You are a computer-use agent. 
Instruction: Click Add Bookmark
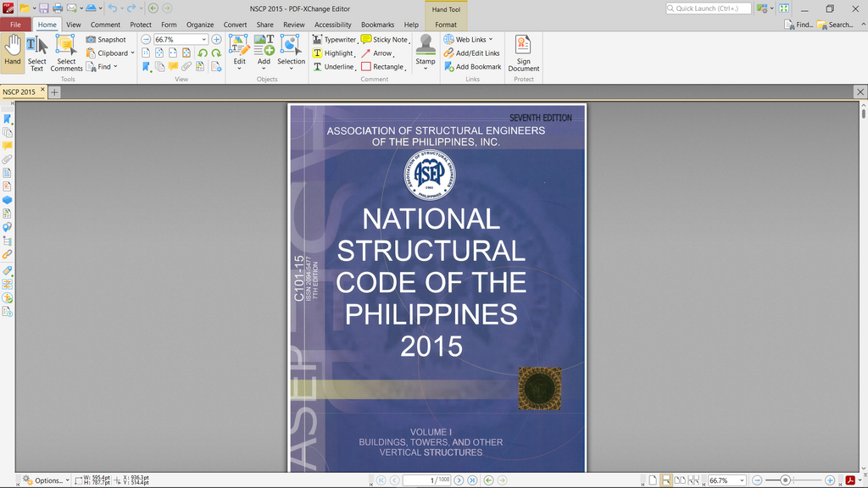[x=472, y=66]
